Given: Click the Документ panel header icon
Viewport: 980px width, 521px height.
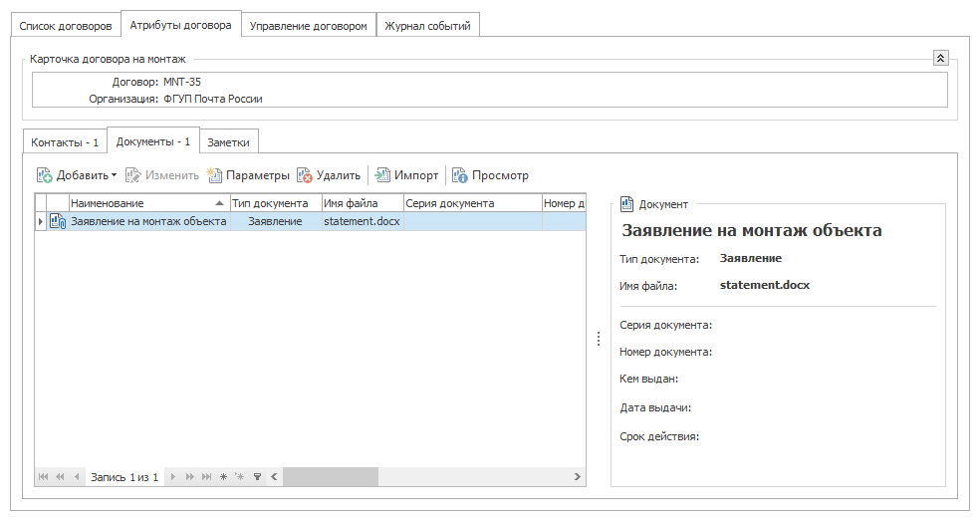Looking at the screenshot, I should point(626,204).
